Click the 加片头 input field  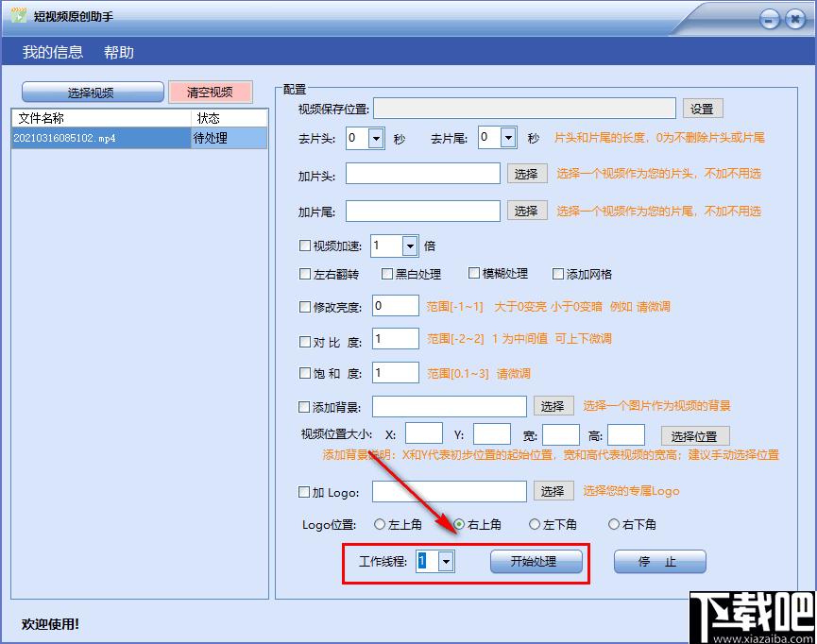422,174
